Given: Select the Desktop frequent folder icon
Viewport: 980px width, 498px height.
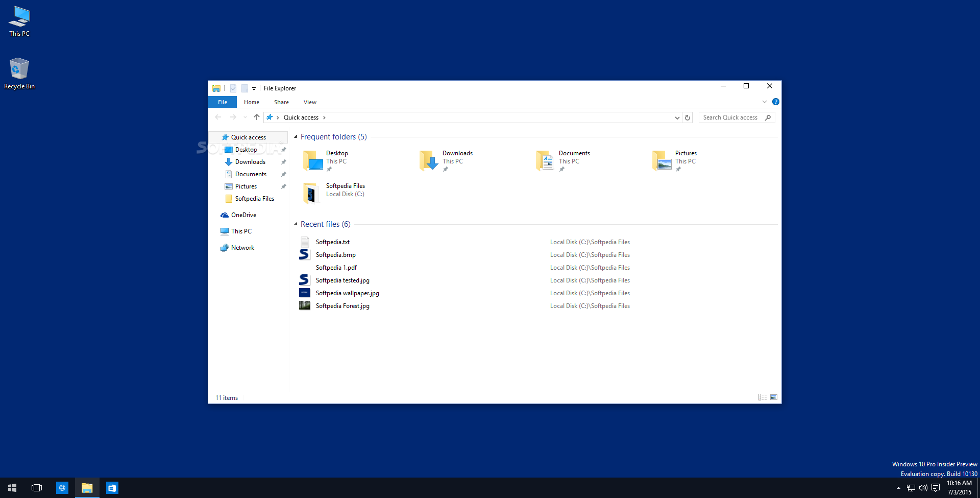Looking at the screenshot, I should (x=313, y=160).
